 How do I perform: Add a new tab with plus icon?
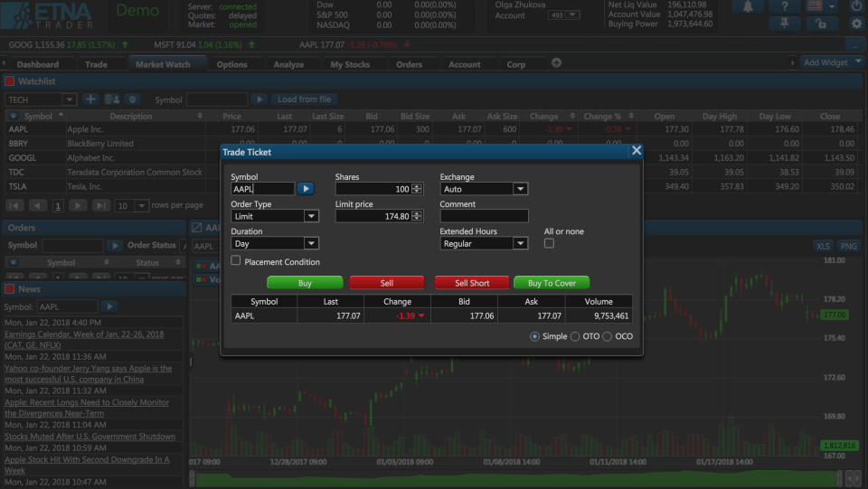[556, 63]
